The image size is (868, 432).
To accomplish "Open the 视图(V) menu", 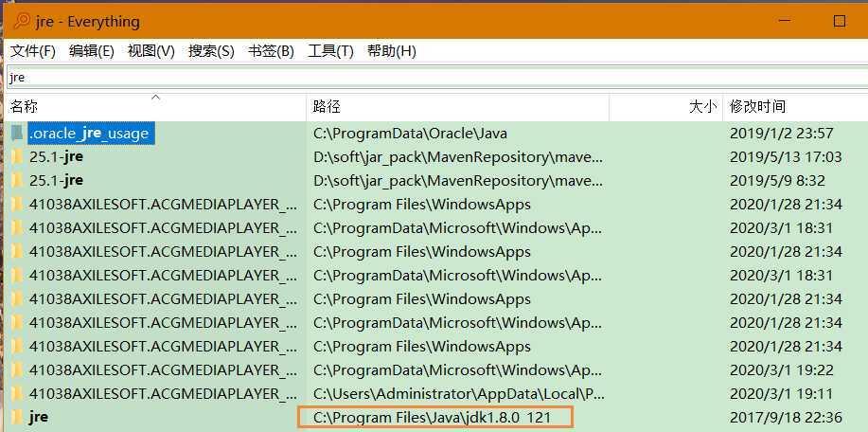I will click(151, 51).
